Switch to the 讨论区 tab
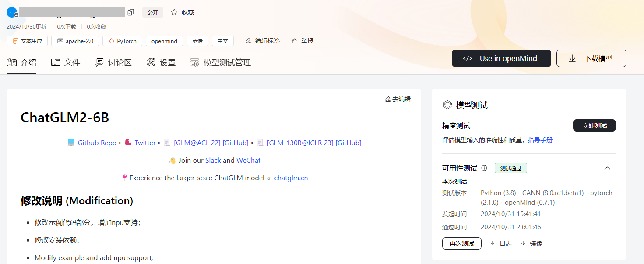 [113, 62]
